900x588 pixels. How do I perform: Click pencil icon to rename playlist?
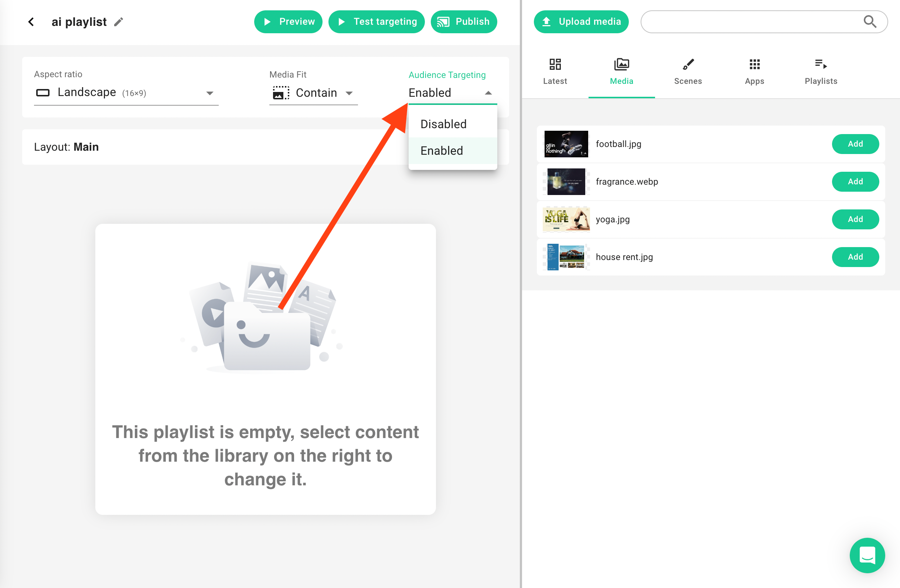[x=118, y=22]
